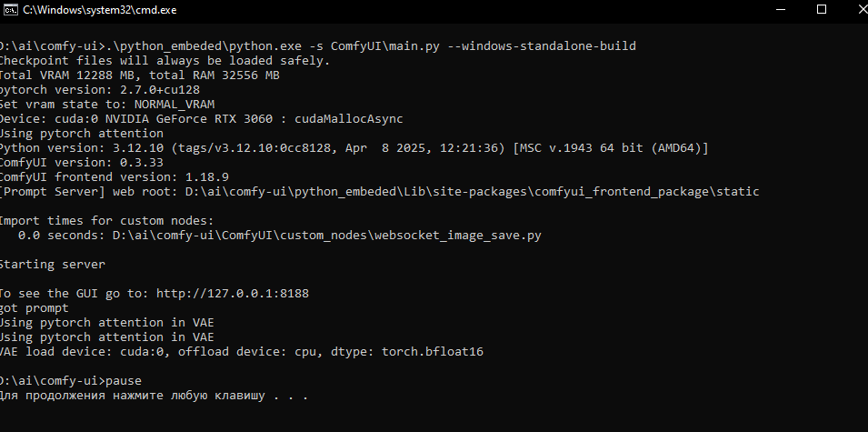
Task: Click the cmd.exe icon in title bar
Action: click(x=9, y=9)
